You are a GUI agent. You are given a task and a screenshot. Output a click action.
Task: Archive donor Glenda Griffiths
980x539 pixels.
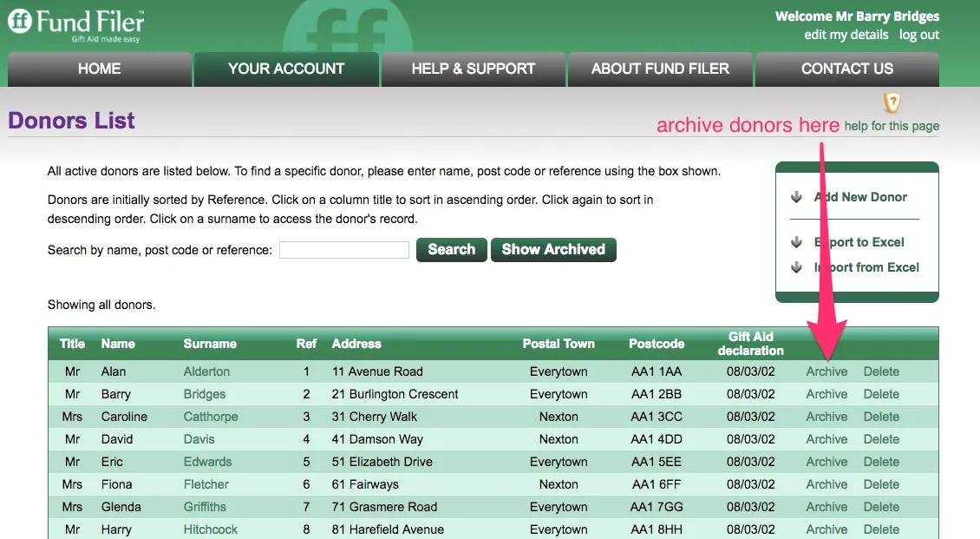tap(826, 507)
